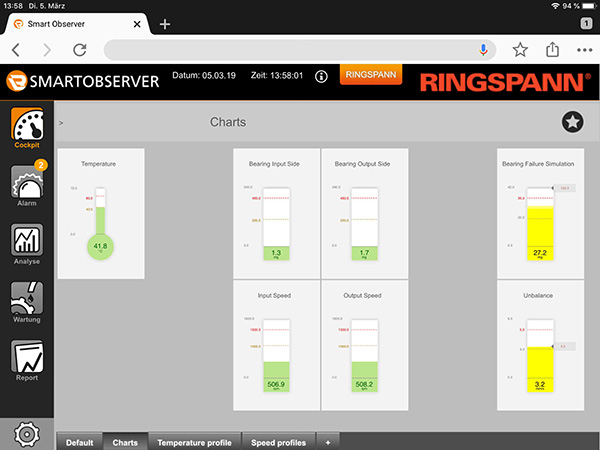Tap the browser share icon
The height and width of the screenshot is (450, 600).
(552, 49)
